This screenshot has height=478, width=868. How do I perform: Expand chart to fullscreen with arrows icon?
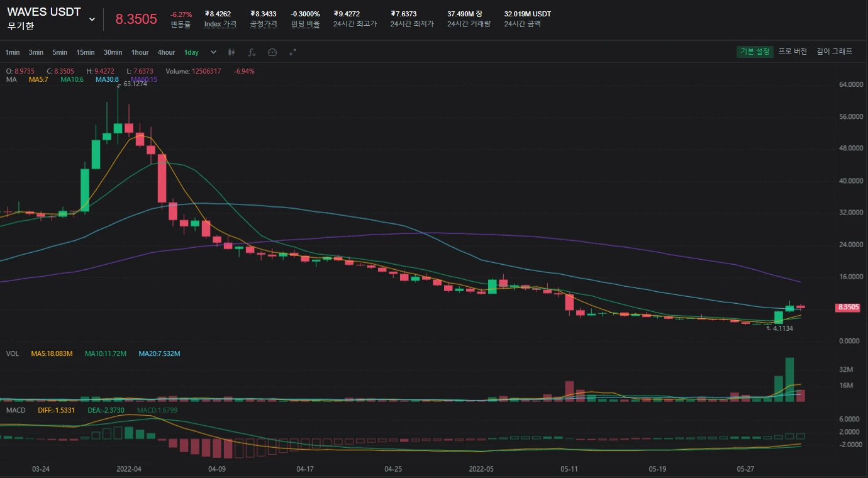[292, 52]
